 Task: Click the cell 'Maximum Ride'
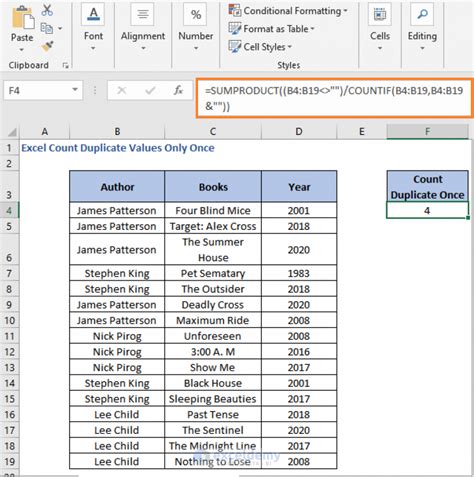click(x=213, y=320)
